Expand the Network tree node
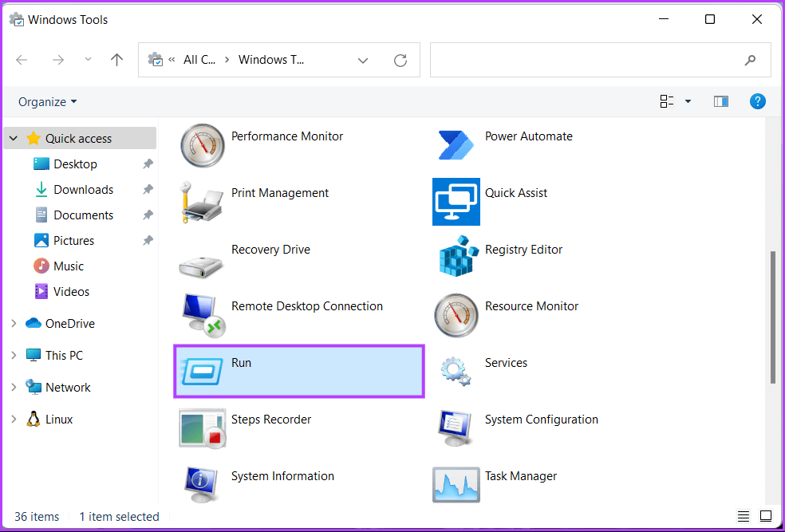Image resolution: width=785 pixels, height=532 pixels. coord(14,388)
